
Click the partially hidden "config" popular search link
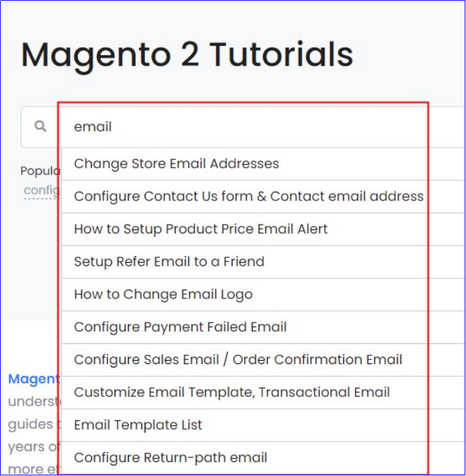pyautogui.click(x=42, y=190)
